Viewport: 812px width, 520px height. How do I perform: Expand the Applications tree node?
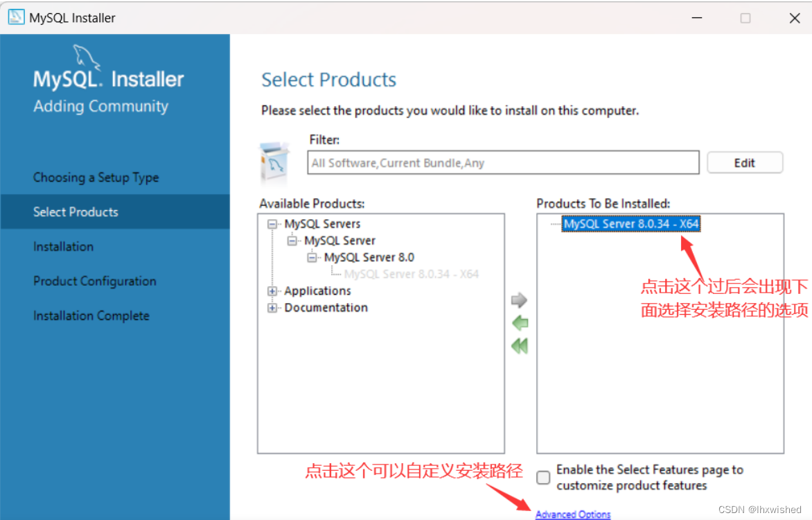(272, 291)
